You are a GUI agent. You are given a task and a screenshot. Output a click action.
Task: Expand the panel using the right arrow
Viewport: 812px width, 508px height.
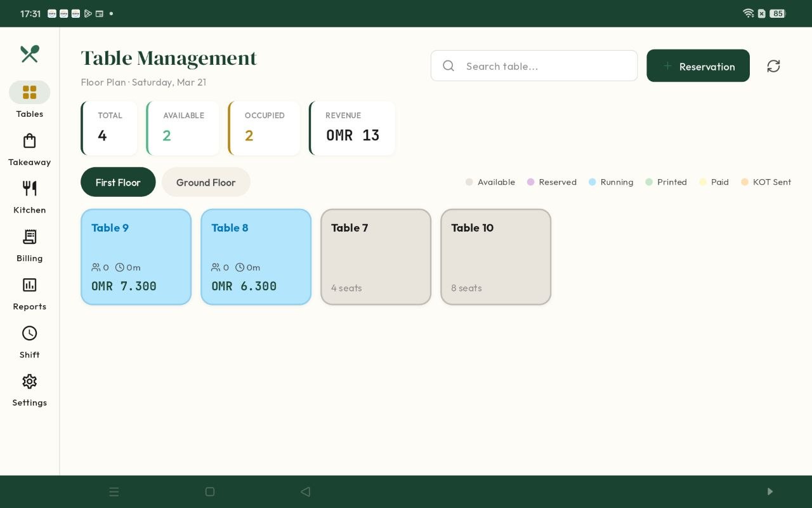pyautogui.click(x=769, y=491)
